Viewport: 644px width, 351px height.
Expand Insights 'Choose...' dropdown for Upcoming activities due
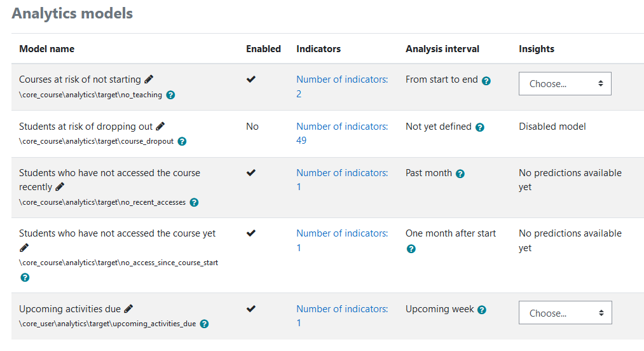click(x=565, y=313)
